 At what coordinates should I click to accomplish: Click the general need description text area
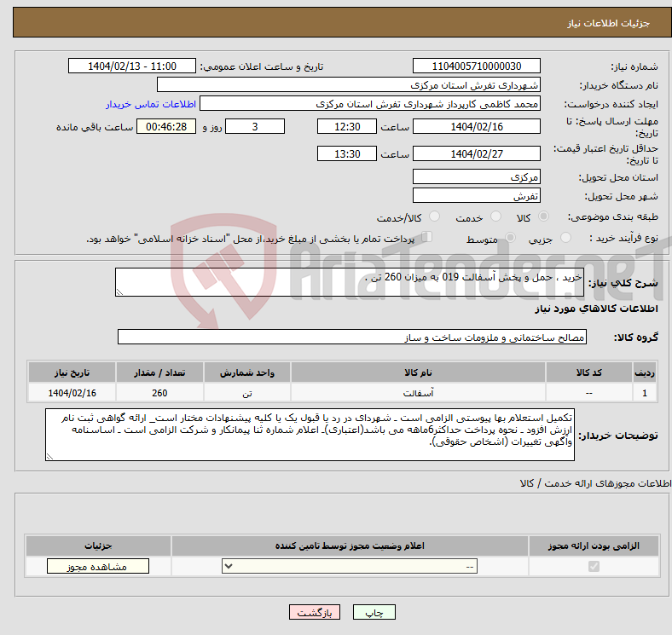pos(350,282)
